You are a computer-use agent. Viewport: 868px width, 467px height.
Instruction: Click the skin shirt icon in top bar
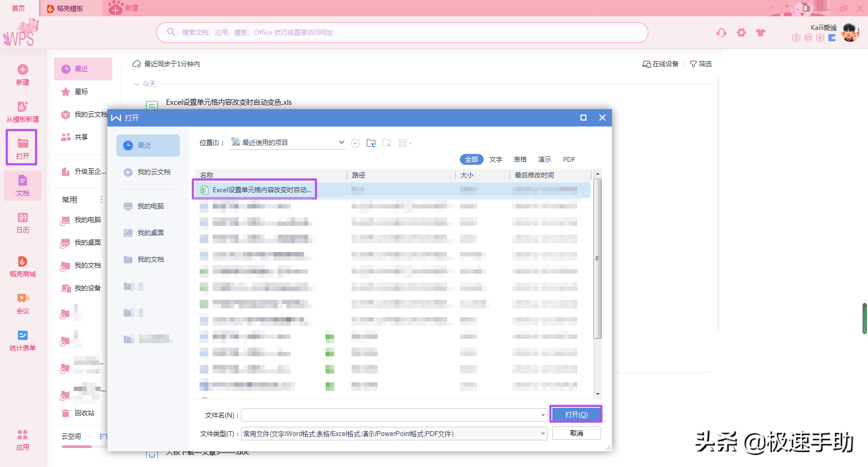(x=761, y=33)
